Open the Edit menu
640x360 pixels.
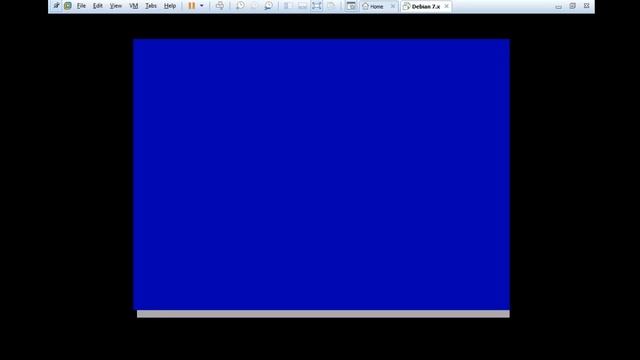(98, 6)
